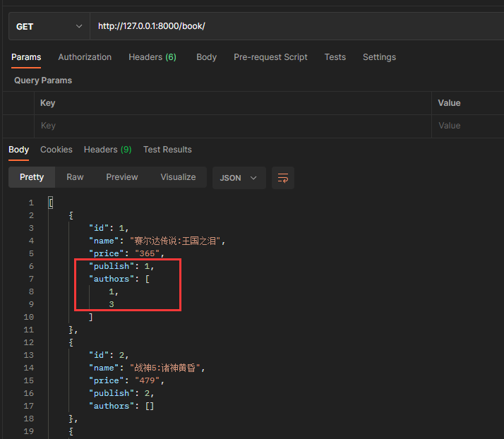Click the Query Params heading
Viewport: 504px width, 439px height.
click(43, 80)
